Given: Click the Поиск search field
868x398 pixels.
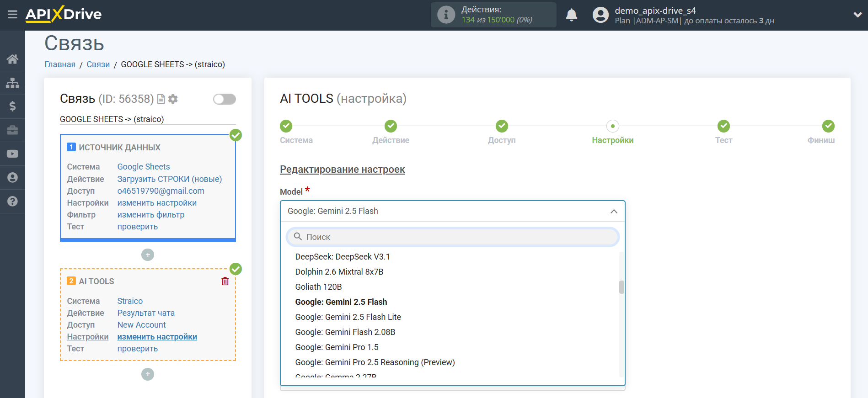Looking at the screenshot, I should 453,237.
